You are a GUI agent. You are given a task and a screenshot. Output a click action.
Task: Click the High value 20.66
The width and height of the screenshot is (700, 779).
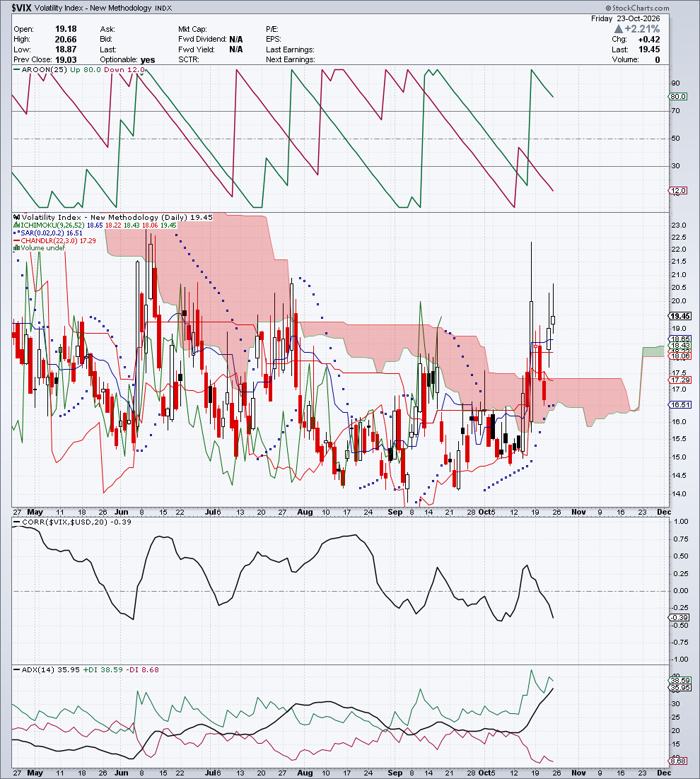pos(66,40)
